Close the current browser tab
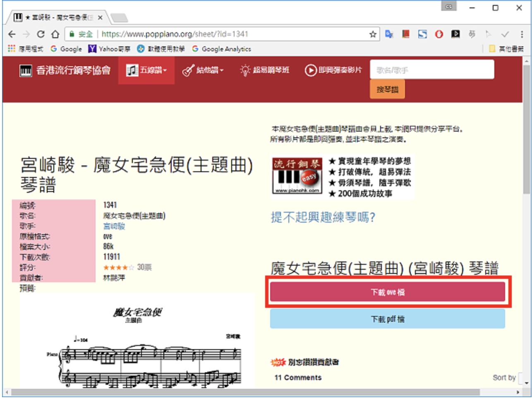The image size is (532, 398). coord(100,17)
